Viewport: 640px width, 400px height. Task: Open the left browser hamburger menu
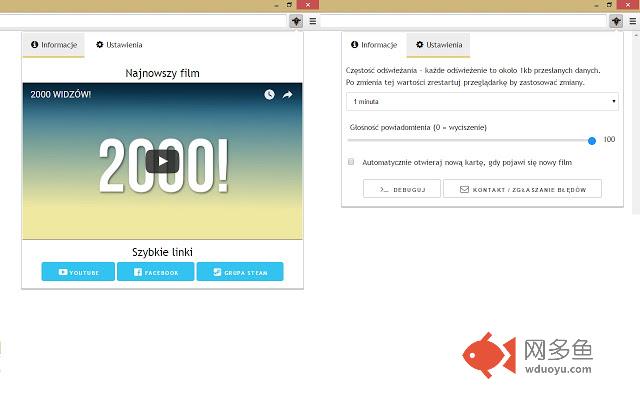tap(313, 21)
